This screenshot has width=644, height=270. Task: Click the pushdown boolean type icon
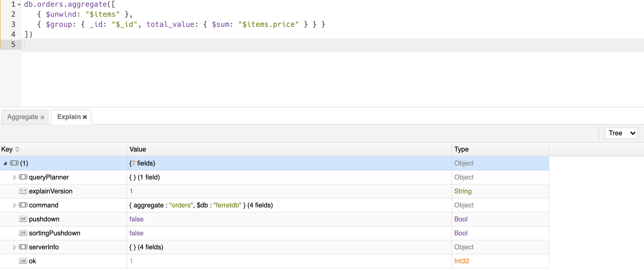pos(23,219)
